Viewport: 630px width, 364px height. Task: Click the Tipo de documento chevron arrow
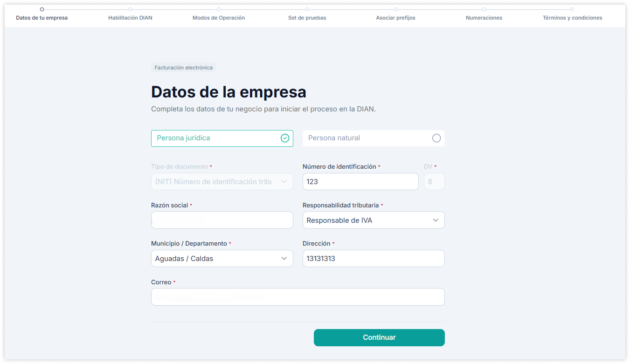284,182
